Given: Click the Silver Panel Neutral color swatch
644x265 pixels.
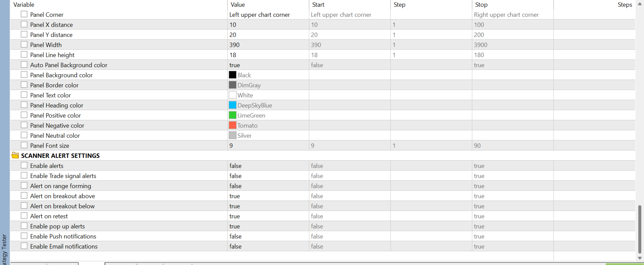Looking at the screenshot, I should (x=232, y=135).
